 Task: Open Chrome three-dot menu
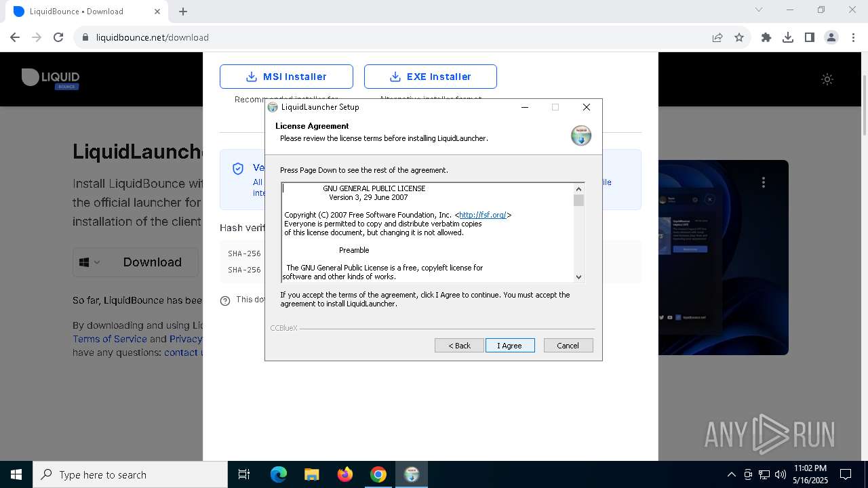pyautogui.click(x=853, y=37)
